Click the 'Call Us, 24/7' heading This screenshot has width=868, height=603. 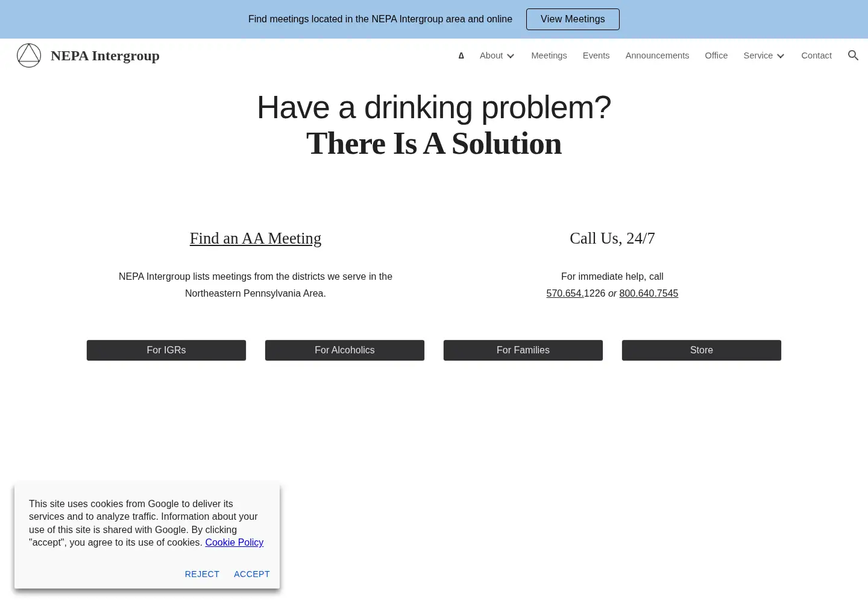[x=612, y=238]
